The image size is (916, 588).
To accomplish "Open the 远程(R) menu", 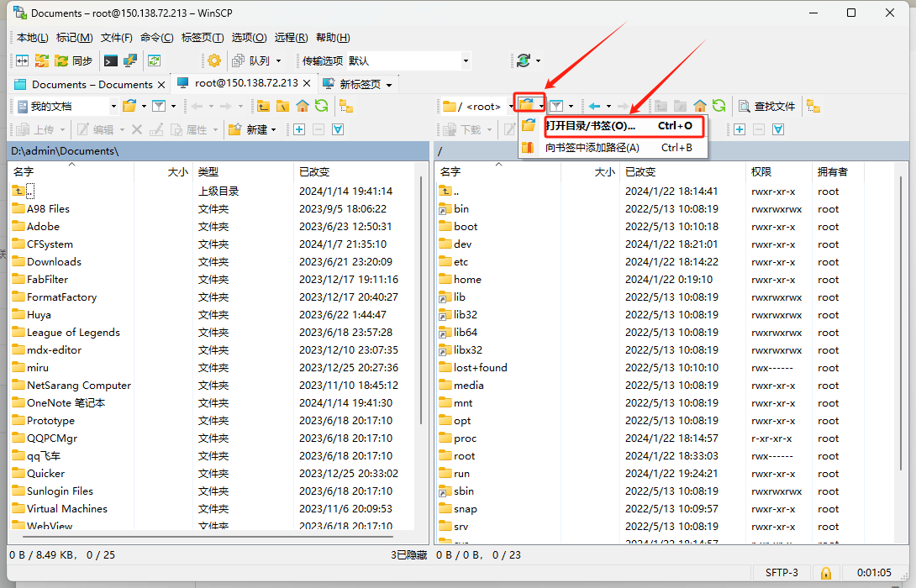I will pyautogui.click(x=291, y=37).
